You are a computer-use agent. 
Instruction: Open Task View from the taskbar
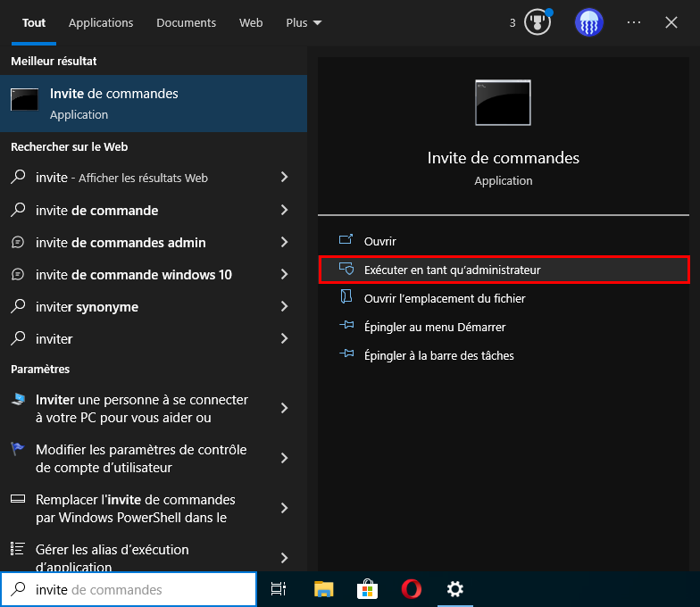(279, 589)
